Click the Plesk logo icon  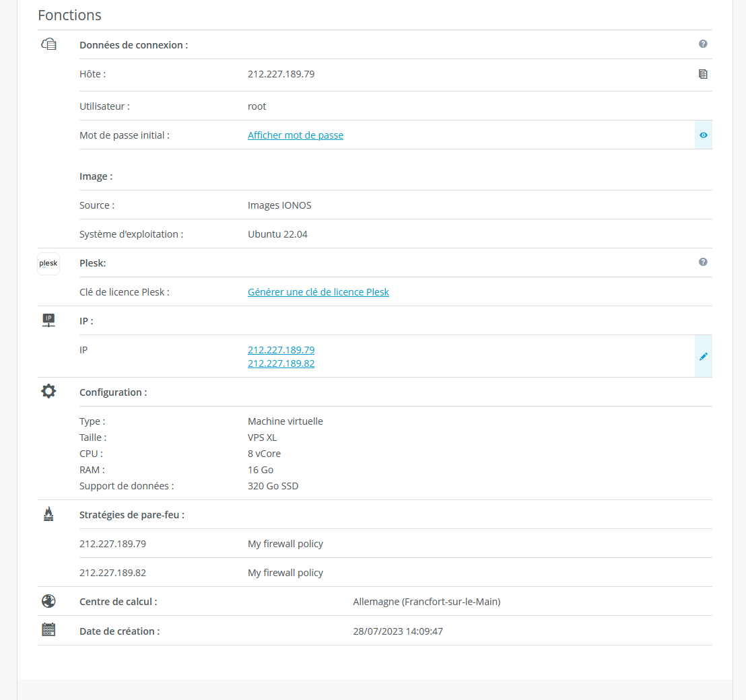48,263
